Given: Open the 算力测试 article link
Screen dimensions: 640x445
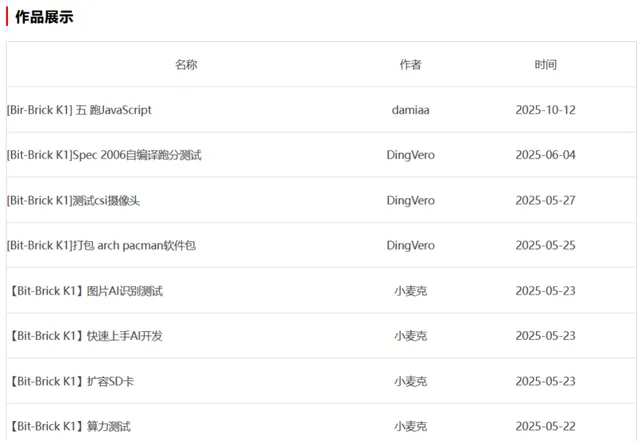Looking at the screenshot, I should (x=69, y=426).
